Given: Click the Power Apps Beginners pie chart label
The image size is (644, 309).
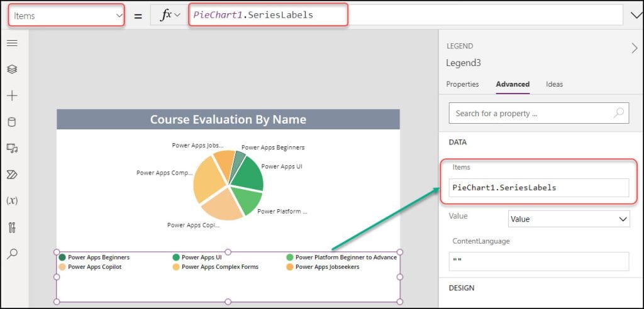Looking at the screenshot, I should click(273, 148).
